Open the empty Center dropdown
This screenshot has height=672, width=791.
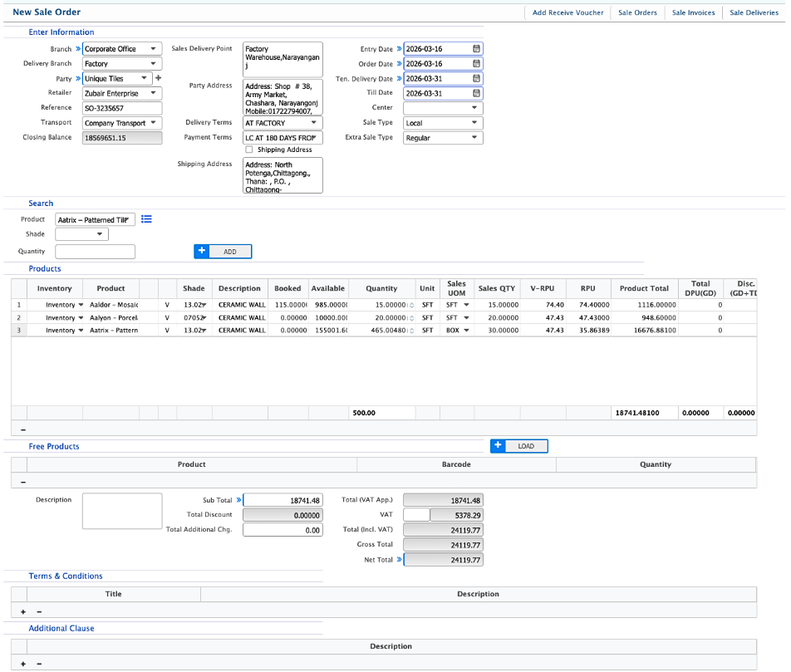coord(443,108)
